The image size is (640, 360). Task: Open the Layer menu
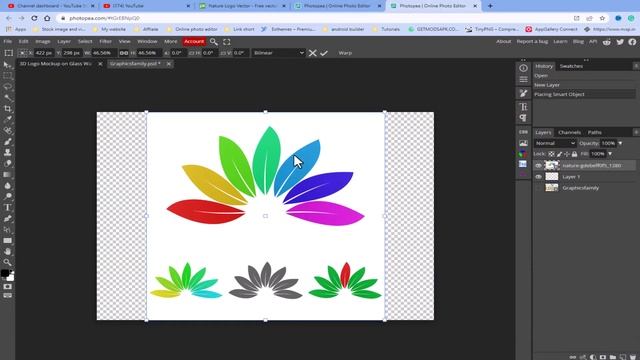[x=64, y=42]
